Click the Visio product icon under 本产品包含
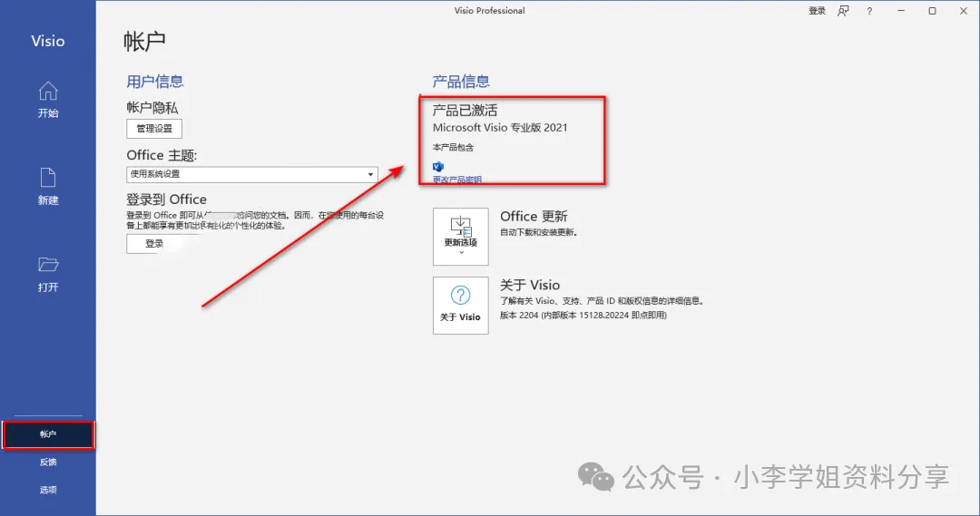The height and width of the screenshot is (516, 980). tap(438, 167)
